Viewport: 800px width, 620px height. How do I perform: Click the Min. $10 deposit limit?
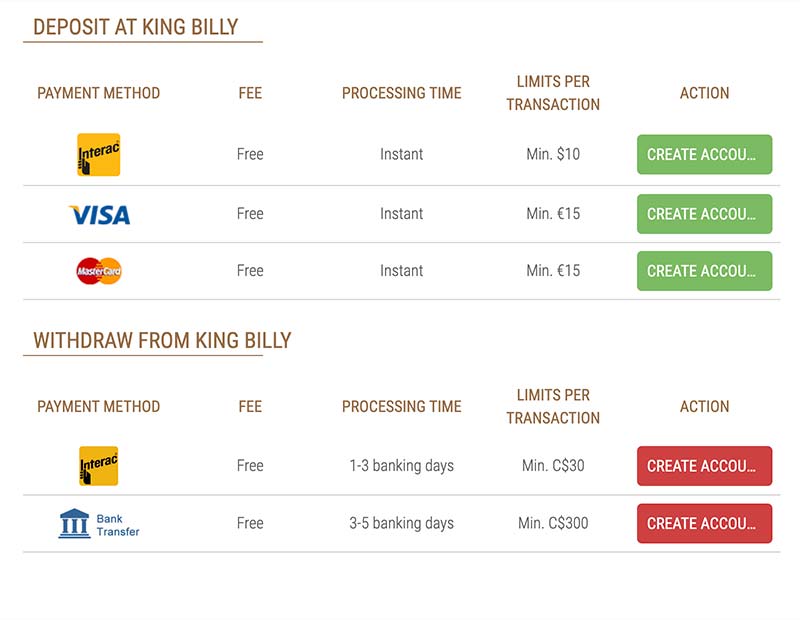[553, 154]
